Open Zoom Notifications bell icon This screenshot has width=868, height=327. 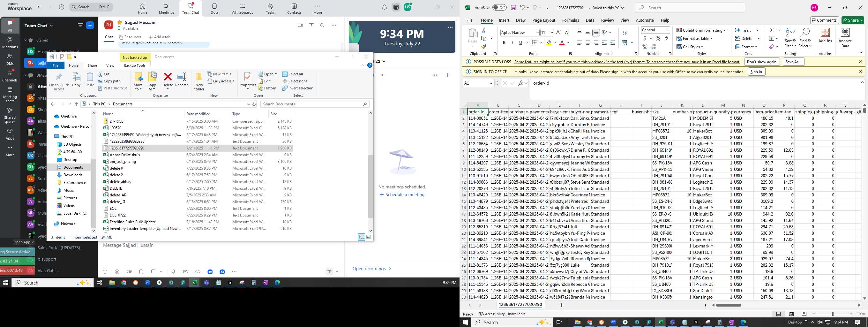[385, 7]
